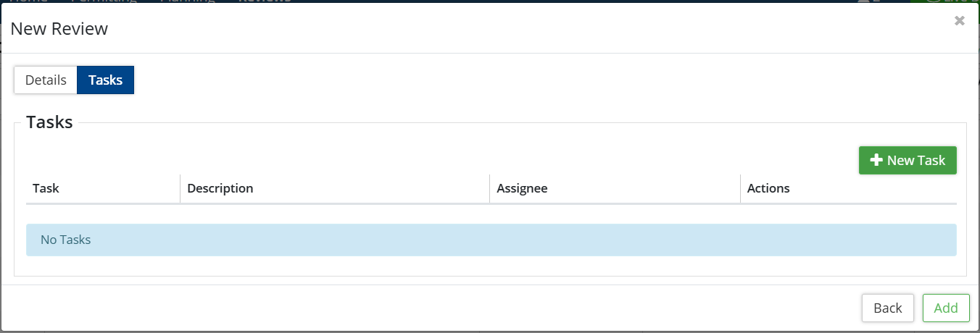Image resolution: width=980 pixels, height=333 pixels.
Task: Open the Home item in top navigation
Action: pyautogui.click(x=29, y=1)
